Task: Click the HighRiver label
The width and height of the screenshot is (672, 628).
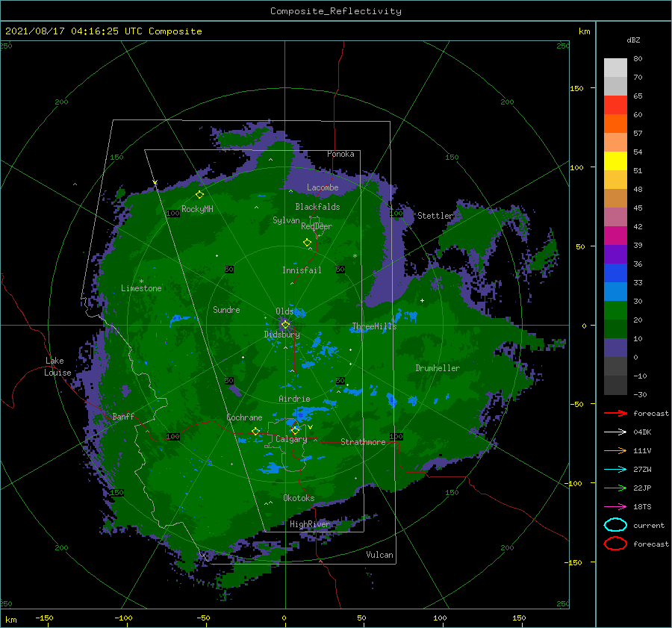Action: coord(310,524)
